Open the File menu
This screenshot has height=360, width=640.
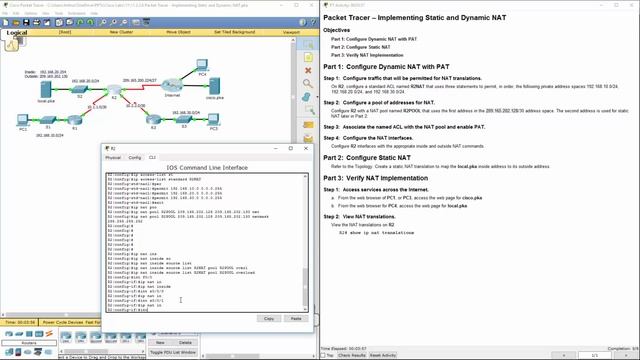coord(5,13)
